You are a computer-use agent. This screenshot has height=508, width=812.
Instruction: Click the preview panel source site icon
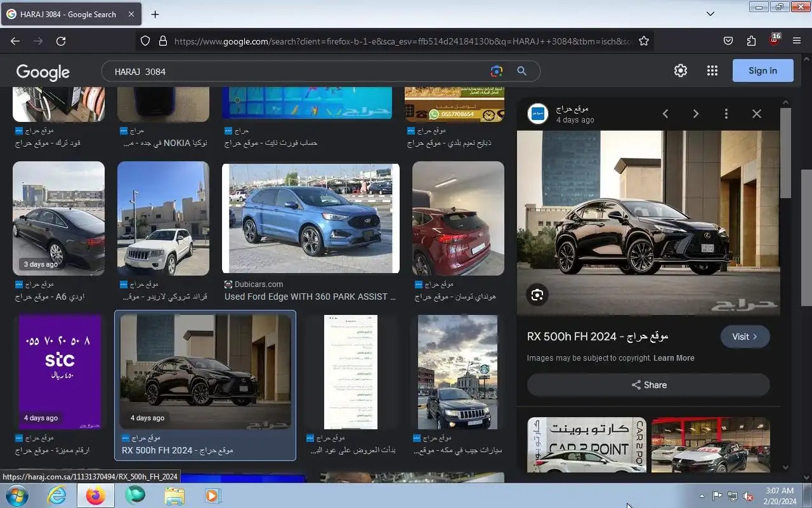(538, 114)
